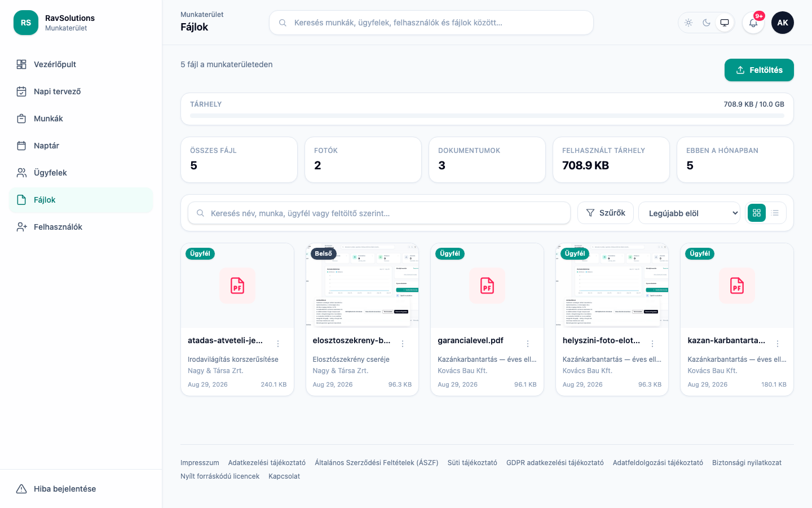Select system theme mode
The width and height of the screenshot is (812, 508).
725,23
